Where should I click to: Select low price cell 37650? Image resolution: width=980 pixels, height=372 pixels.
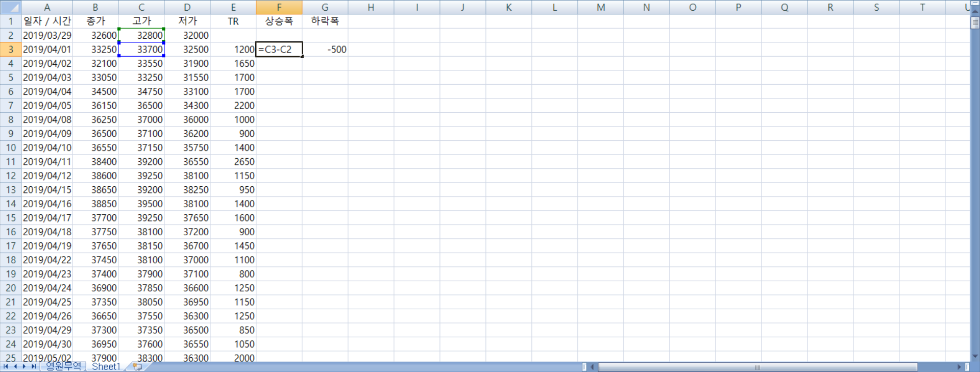[x=187, y=218]
